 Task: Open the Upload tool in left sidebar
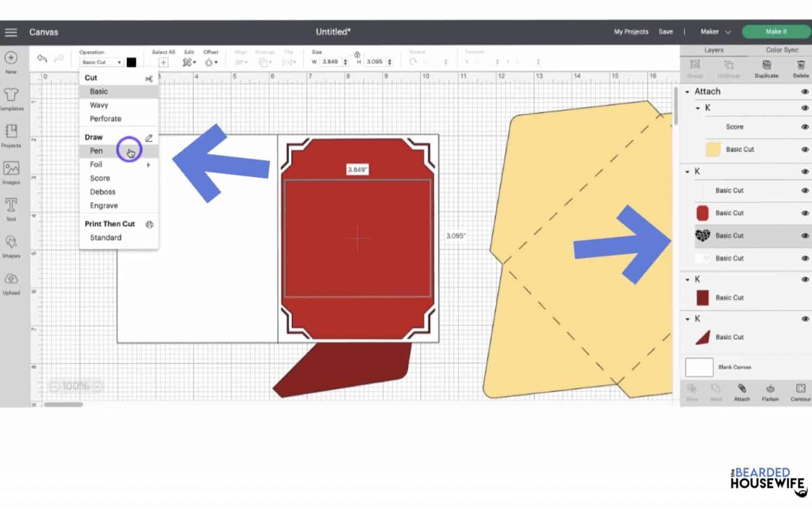tap(11, 282)
